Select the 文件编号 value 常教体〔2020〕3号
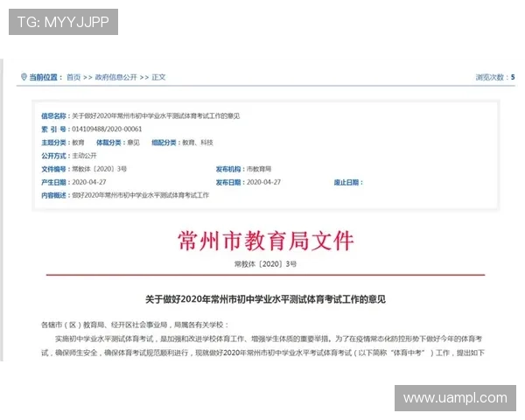The width and height of the screenshot is (525, 420). click(100, 169)
